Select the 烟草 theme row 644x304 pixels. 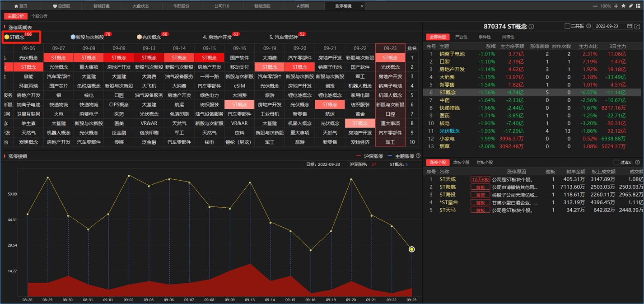pyautogui.click(x=533, y=146)
